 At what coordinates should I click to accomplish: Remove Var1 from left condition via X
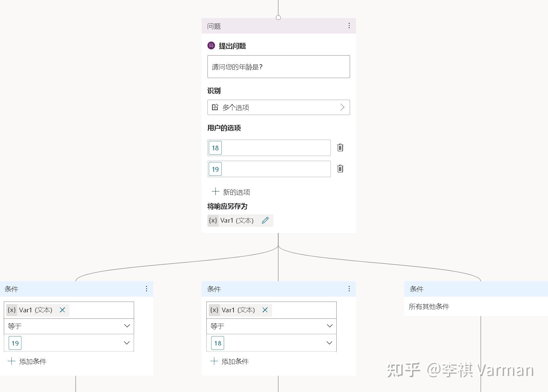62,310
